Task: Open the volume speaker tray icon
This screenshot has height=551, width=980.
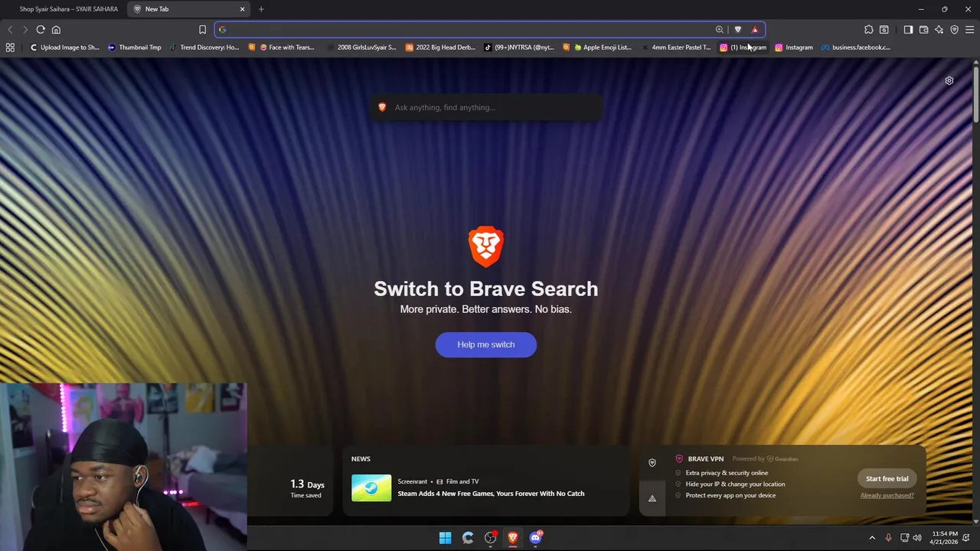Action: [x=917, y=538]
